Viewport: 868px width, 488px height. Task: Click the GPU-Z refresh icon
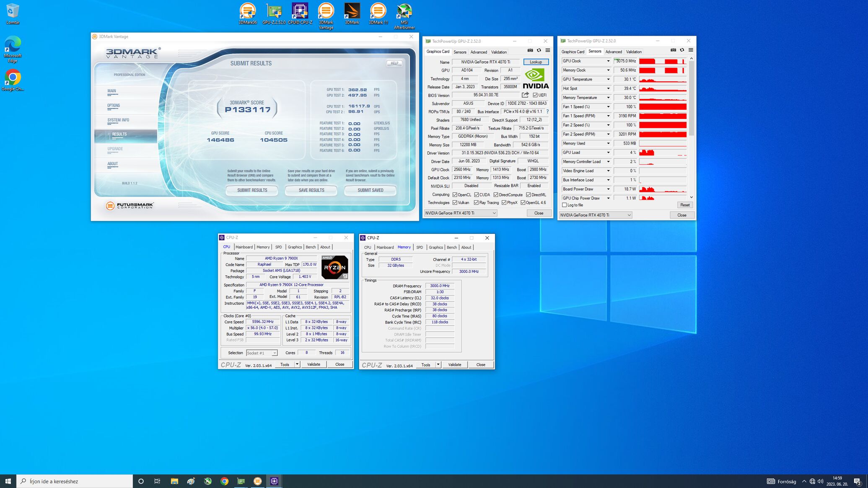coord(539,50)
